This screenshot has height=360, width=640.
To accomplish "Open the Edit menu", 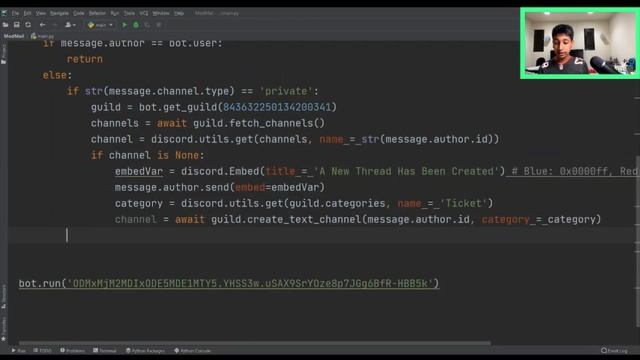I will pyautogui.click(x=27, y=13).
